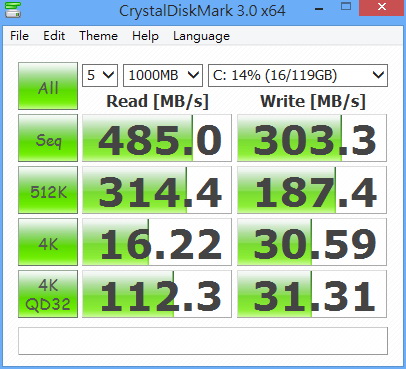Screen dimensions: 406x369
Task: Open the Theme menu
Action: [98, 36]
